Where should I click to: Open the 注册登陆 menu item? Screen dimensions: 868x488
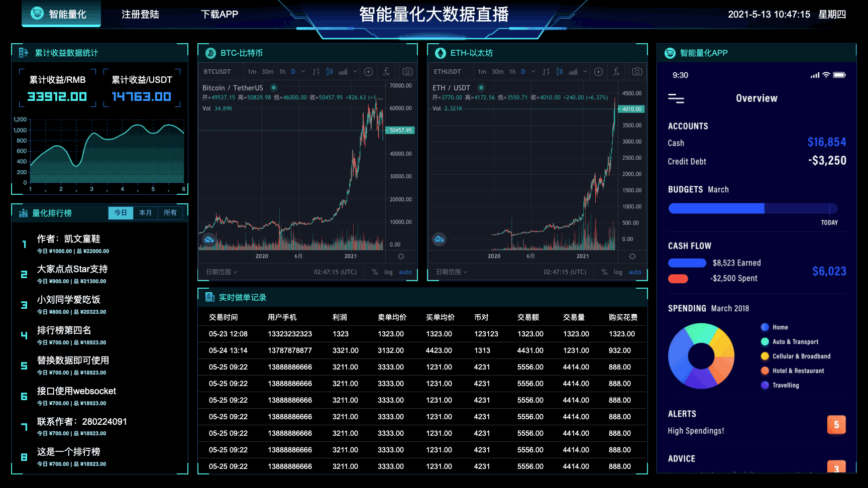pyautogui.click(x=140, y=15)
